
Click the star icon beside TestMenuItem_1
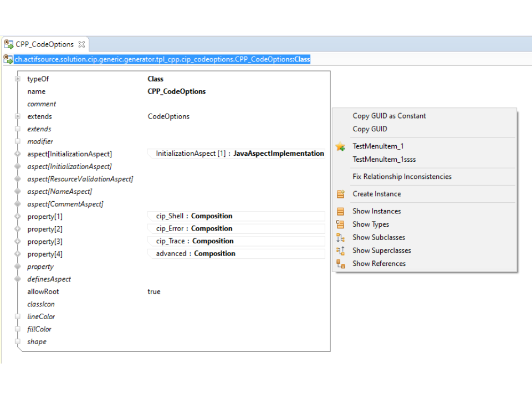click(340, 147)
